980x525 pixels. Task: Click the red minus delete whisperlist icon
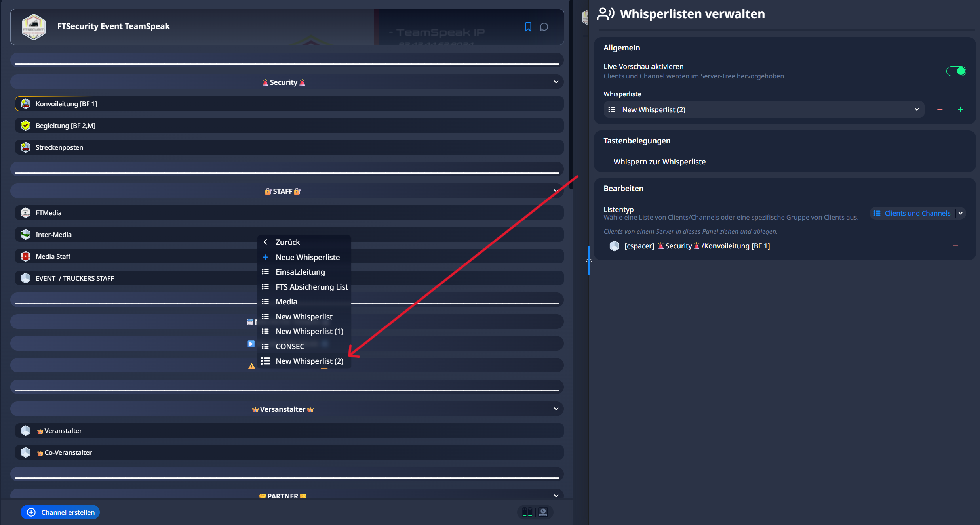click(940, 109)
